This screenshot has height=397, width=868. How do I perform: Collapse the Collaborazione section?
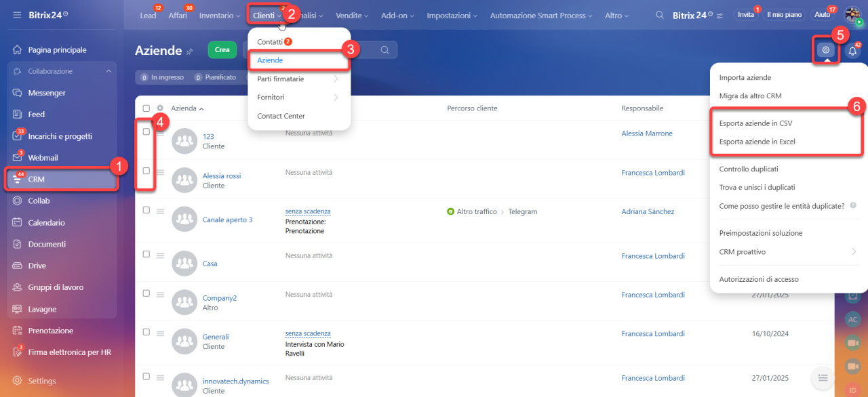(x=108, y=71)
